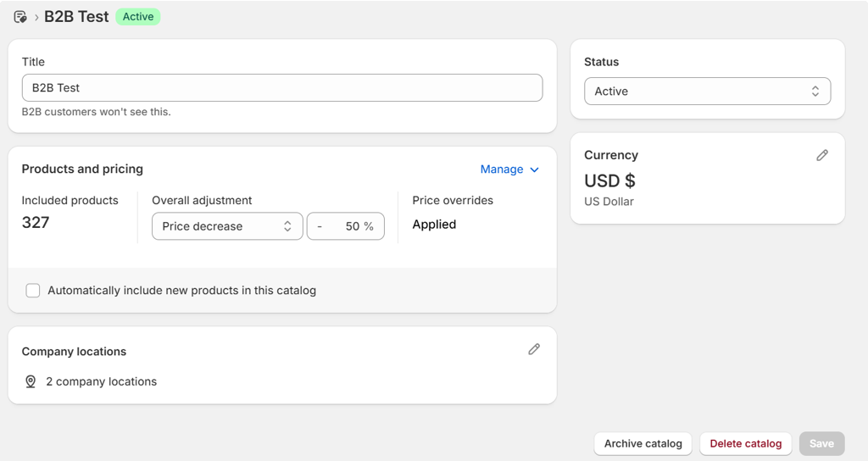Click the location pin icon

point(31,381)
